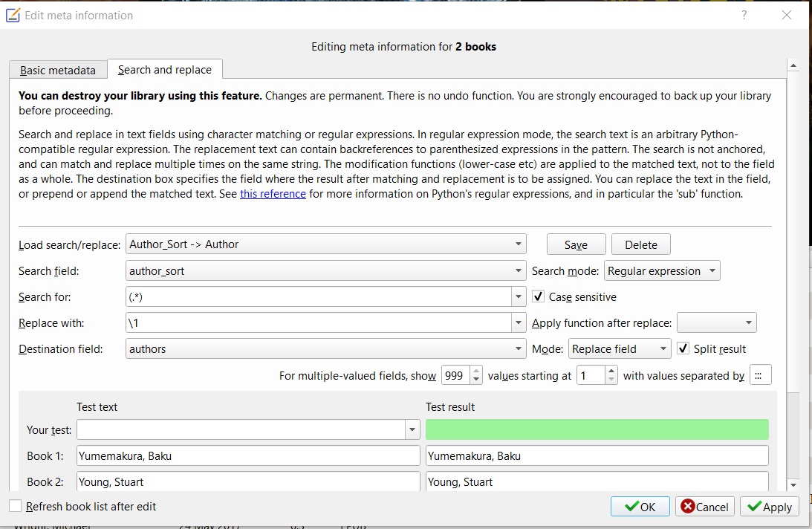Select the Search and replace tab
The image size is (812, 529).
[x=165, y=70]
